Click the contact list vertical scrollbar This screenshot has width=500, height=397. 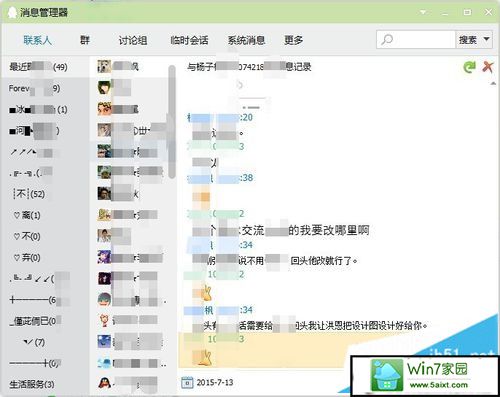pyautogui.click(x=172, y=122)
